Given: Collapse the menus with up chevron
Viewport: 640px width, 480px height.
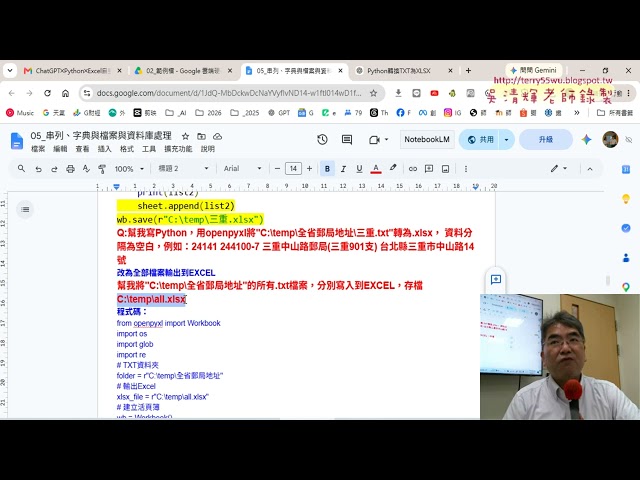Looking at the screenshot, I should [x=590, y=169].
